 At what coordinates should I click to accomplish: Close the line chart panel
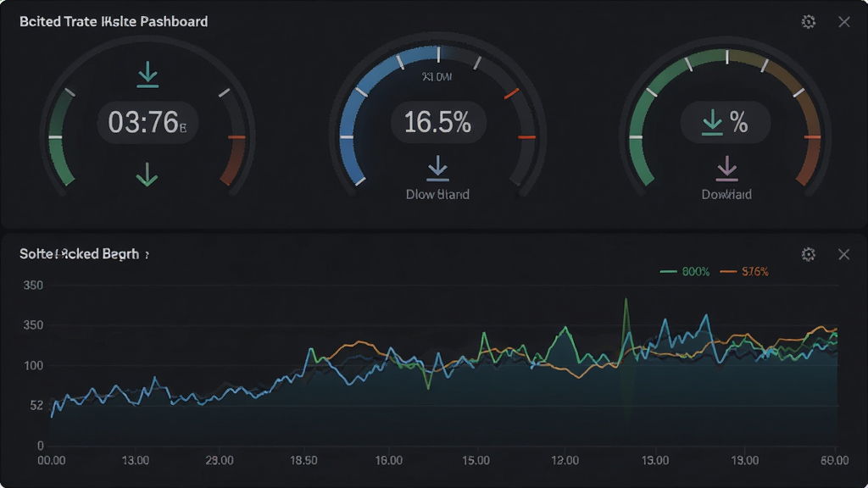coord(843,254)
